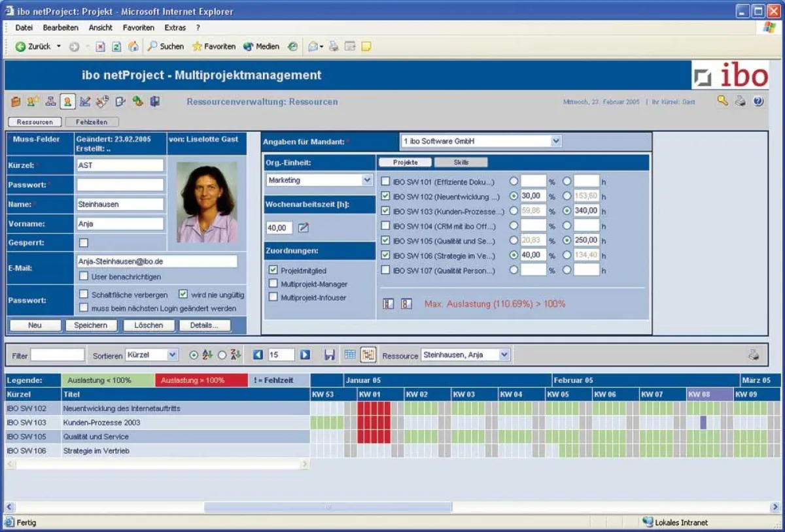
Task: Toggle the Gesperrt checkbox
Action: [x=84, y=243]
